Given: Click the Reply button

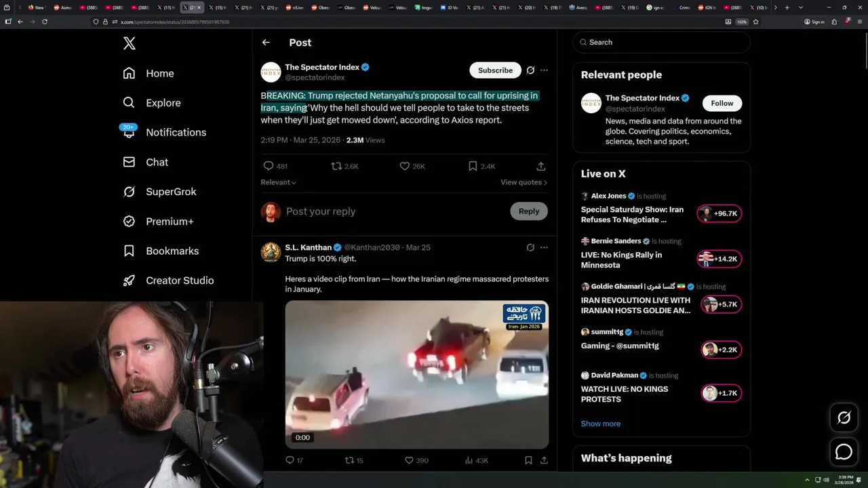Looking at the screenshot, I should click(x=529, y=211).
